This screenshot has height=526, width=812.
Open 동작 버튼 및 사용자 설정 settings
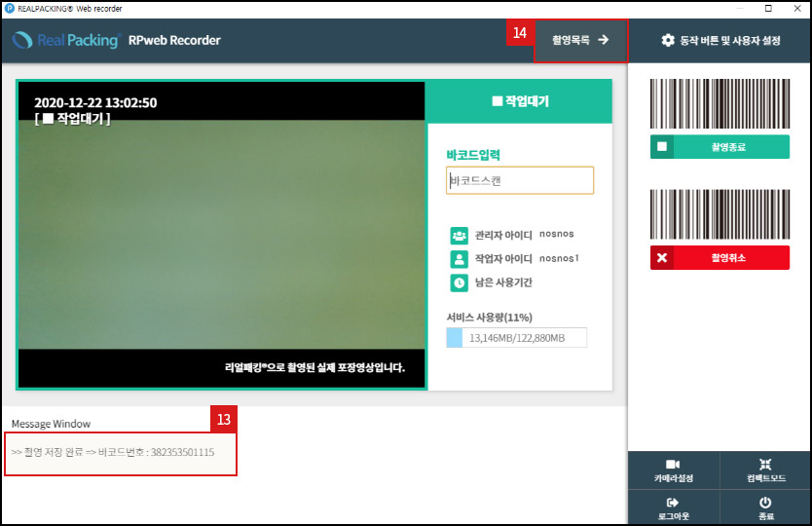(x=720, y=40)
